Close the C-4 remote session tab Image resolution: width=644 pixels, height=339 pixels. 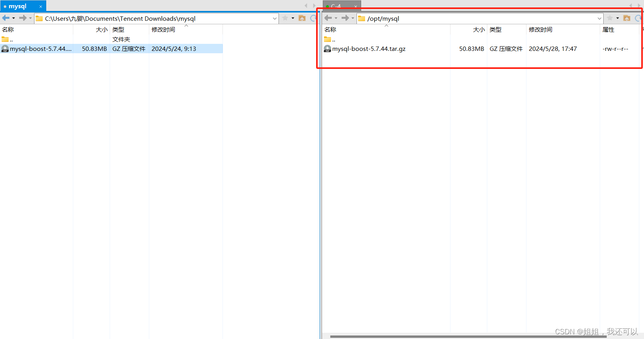click(356, 6)
